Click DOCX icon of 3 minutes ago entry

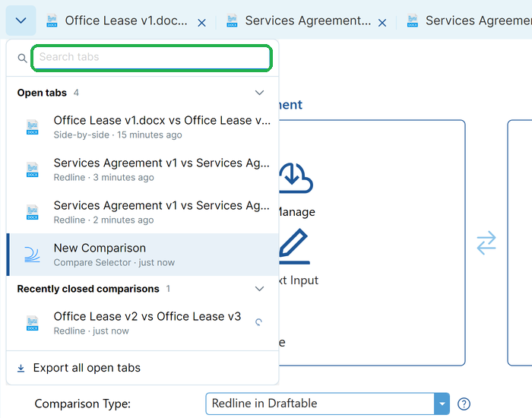coord(32,169)
